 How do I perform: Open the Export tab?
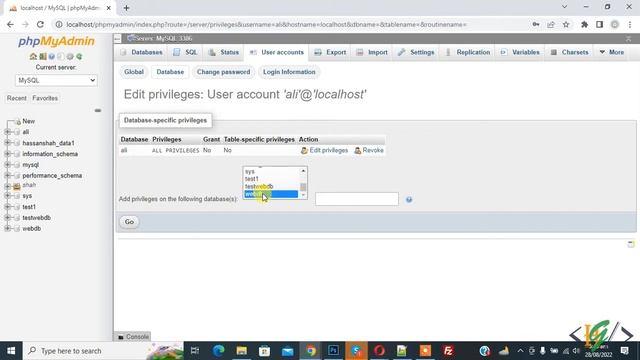pos(330,52)
